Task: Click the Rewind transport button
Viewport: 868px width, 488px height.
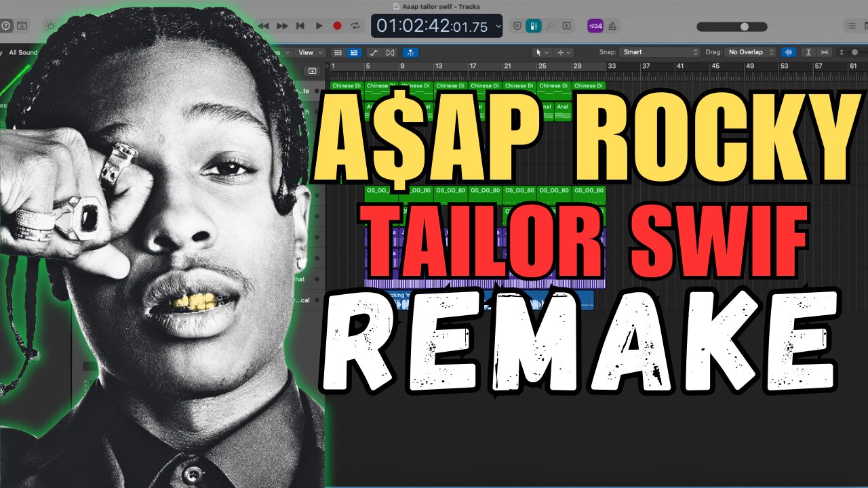Action: click(x=264, y=26)
